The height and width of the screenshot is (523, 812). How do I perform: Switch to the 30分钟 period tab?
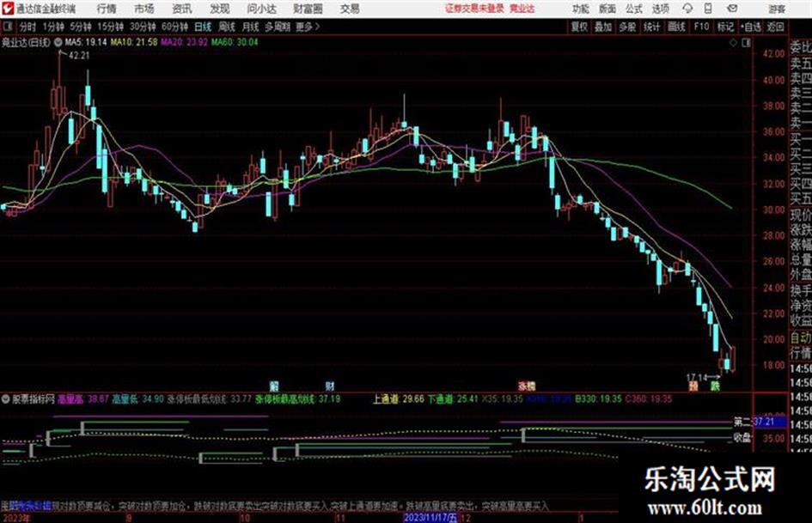[143, 27]
